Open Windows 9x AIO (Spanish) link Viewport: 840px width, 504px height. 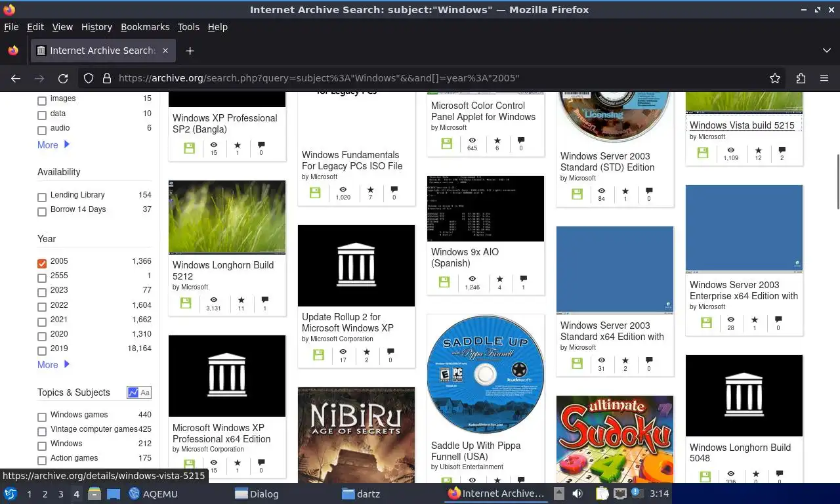[465, 257]
